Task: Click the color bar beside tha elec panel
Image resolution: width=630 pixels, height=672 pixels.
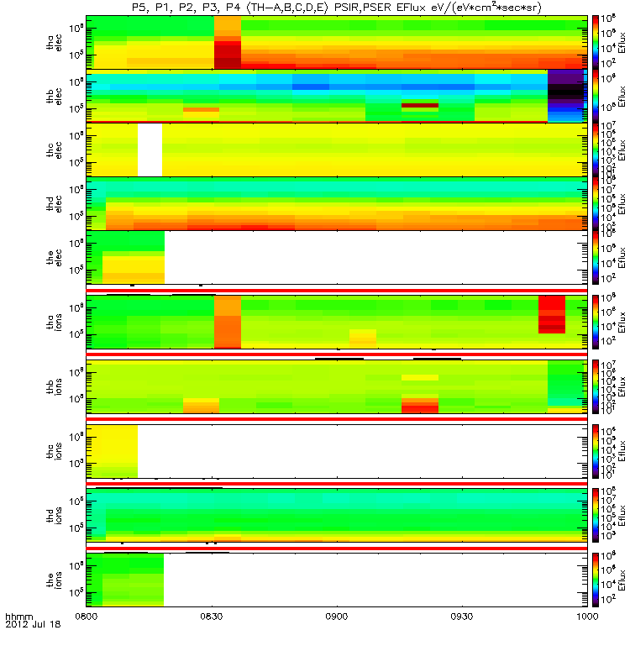Action: (596, 43)
